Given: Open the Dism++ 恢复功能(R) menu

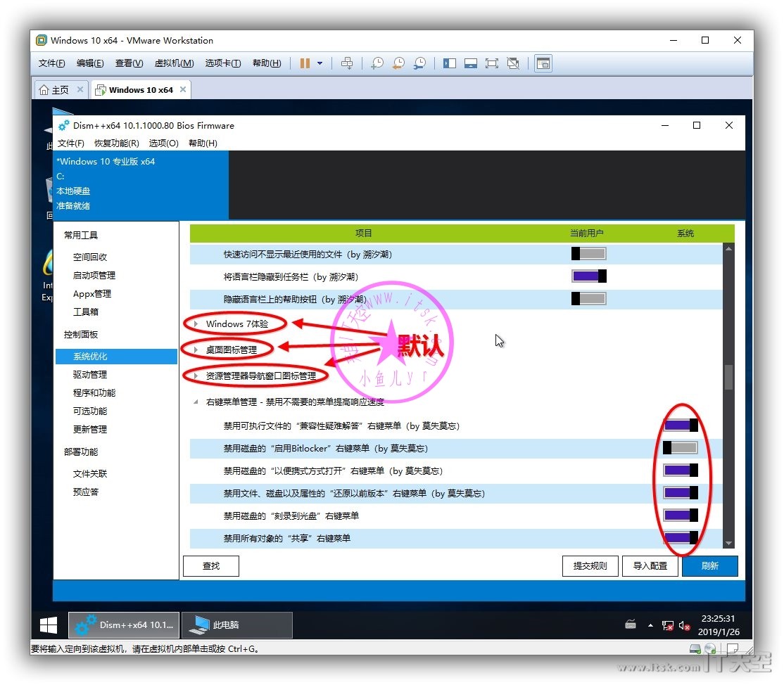Looking at the screenshot, I should [x=117, y=143].
